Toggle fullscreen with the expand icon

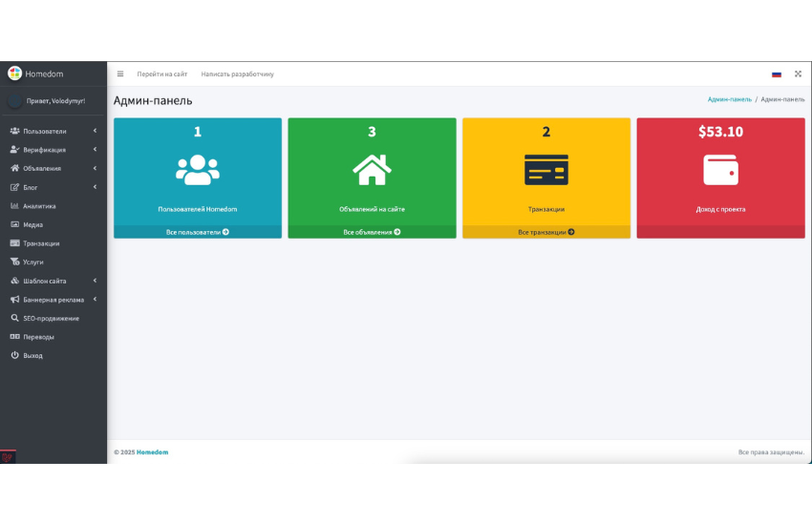pyautogui.click(x=798, y=73)
